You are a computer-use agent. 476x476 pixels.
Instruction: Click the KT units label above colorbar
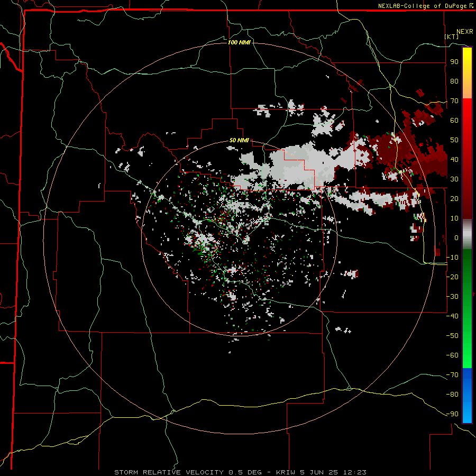[x=452, y=36]
